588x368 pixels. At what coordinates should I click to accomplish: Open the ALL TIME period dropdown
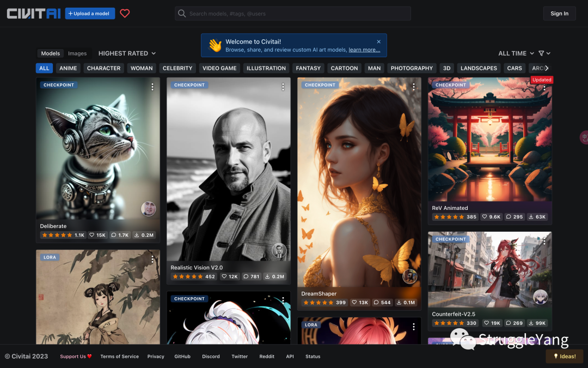tap(516, 53)
